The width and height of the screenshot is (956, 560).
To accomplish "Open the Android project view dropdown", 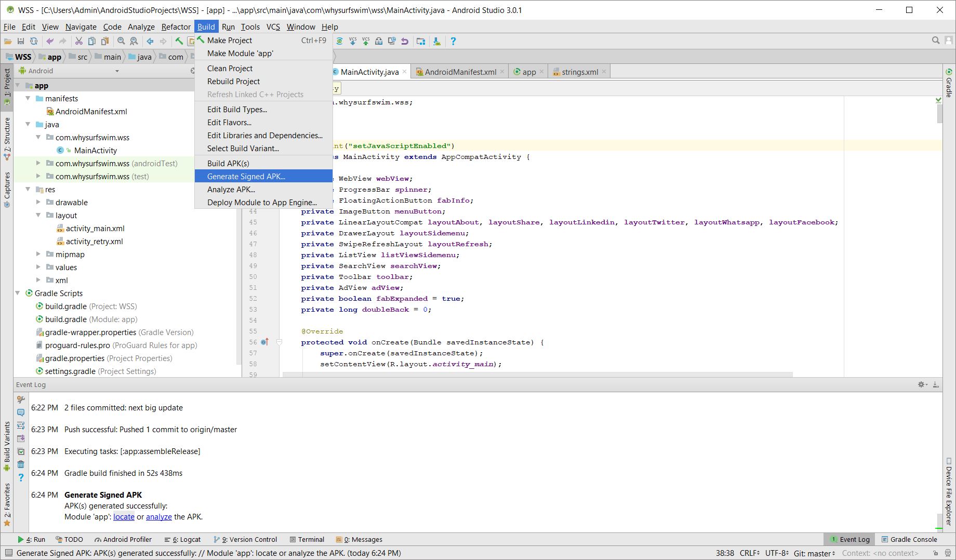I will (x=117, y=71).
